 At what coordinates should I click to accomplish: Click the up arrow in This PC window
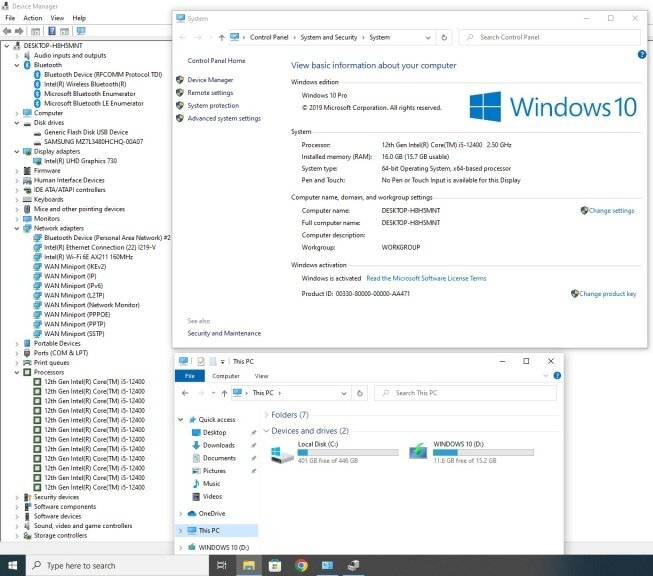pyautogui.click(x=224, y=393)
